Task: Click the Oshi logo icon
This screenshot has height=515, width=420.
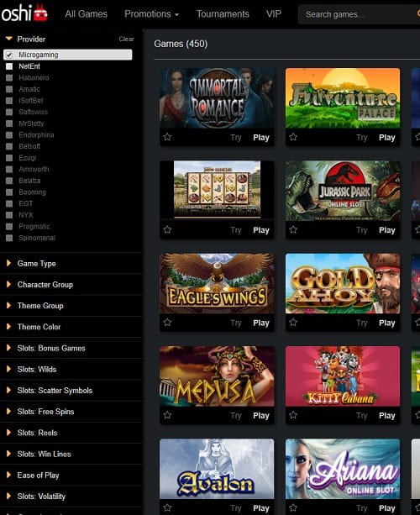Action: point(24,13)
